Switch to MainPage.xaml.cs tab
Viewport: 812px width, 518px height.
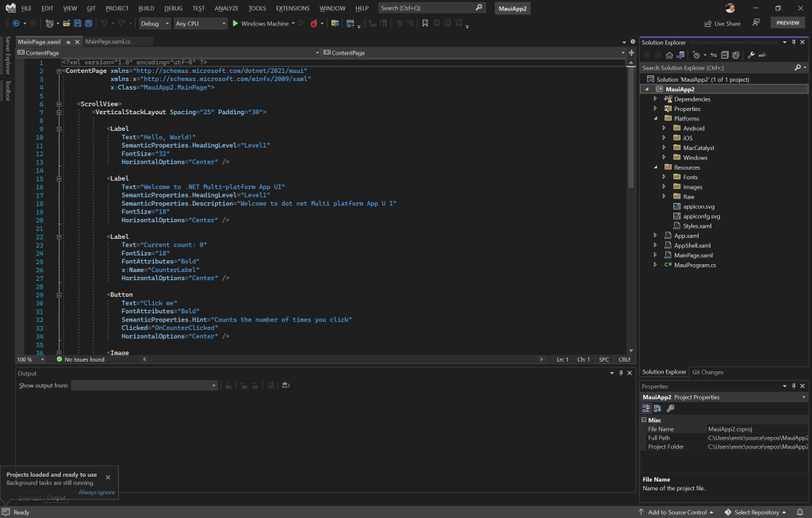coord(108,41)
